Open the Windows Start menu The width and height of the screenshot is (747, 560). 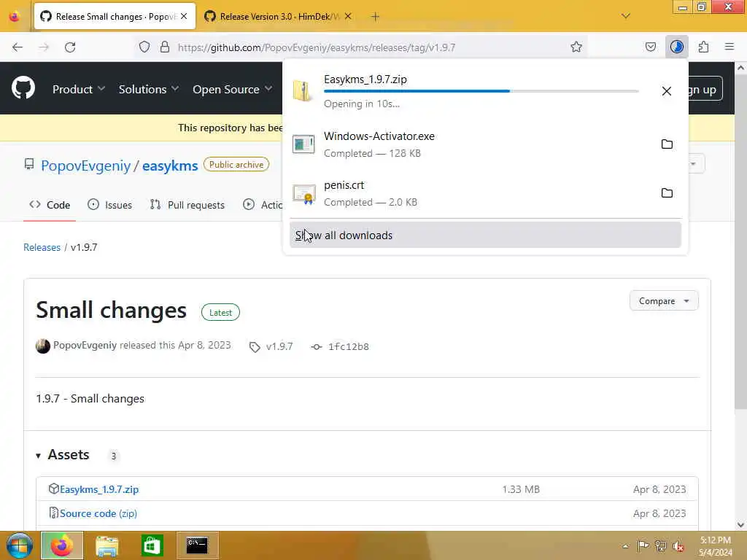click(19, 545)
